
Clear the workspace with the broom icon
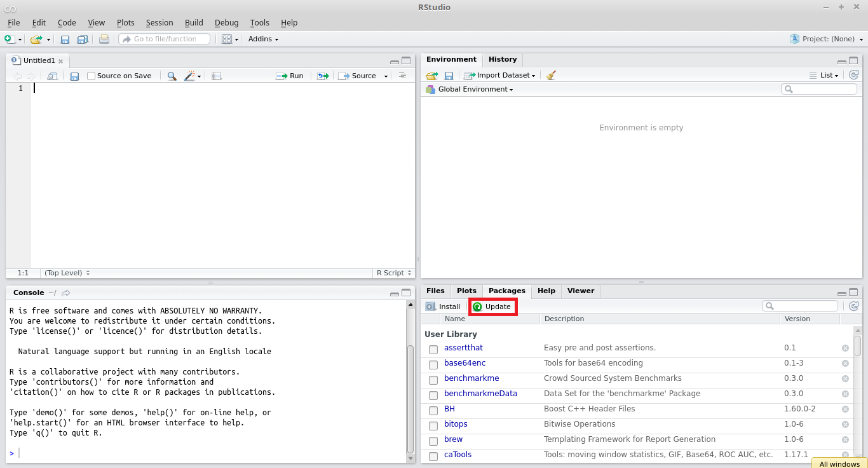click(550, 75)
